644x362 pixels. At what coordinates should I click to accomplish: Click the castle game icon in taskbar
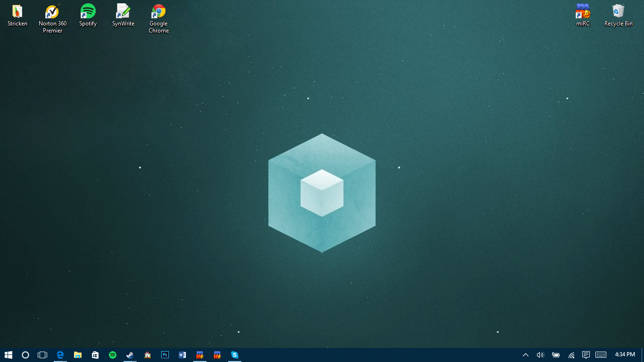click(x=148, y=355)
